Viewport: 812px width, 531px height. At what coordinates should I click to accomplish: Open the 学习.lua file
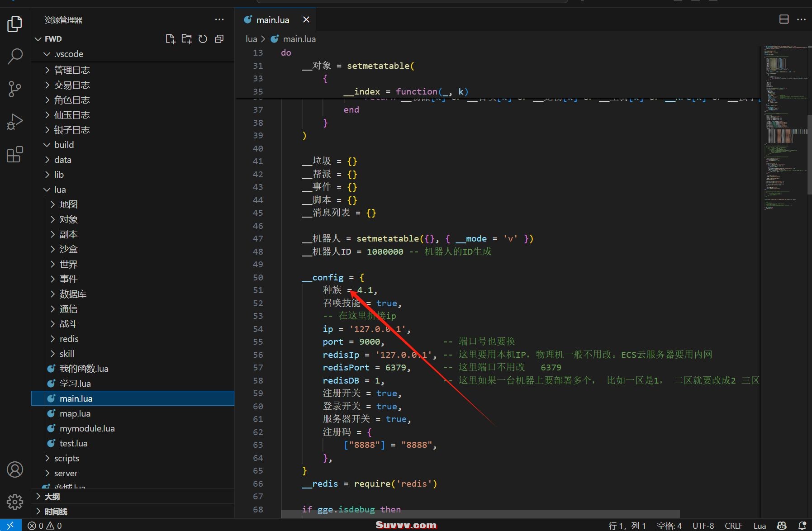[133, 384]
